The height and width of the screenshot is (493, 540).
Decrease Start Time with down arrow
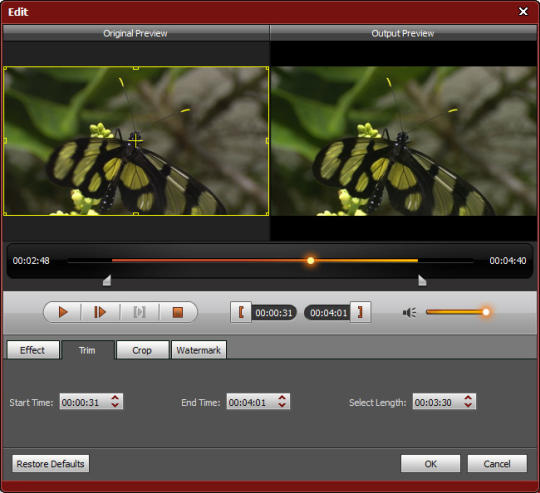[x=115, y=405]
